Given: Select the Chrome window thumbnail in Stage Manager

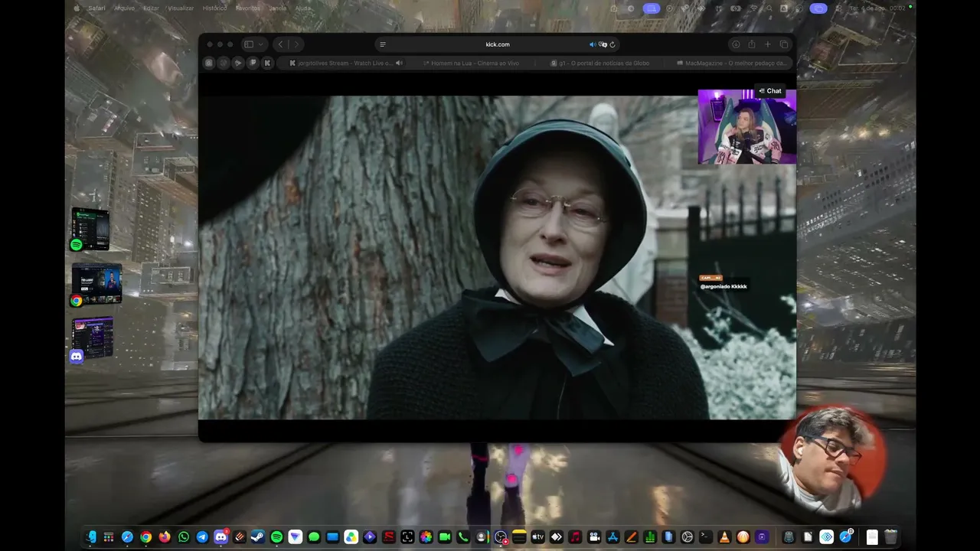Looking at the screenshot, I should coord(96,285).
